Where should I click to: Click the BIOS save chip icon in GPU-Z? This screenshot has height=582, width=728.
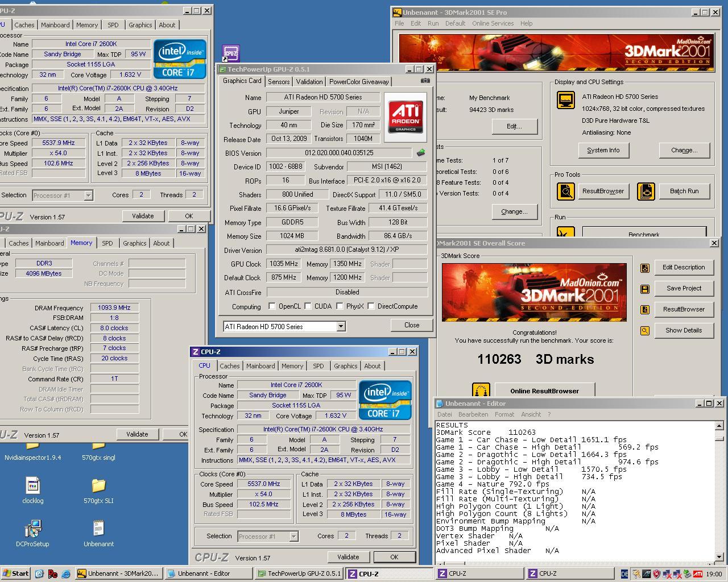click(x=421, y=153)
